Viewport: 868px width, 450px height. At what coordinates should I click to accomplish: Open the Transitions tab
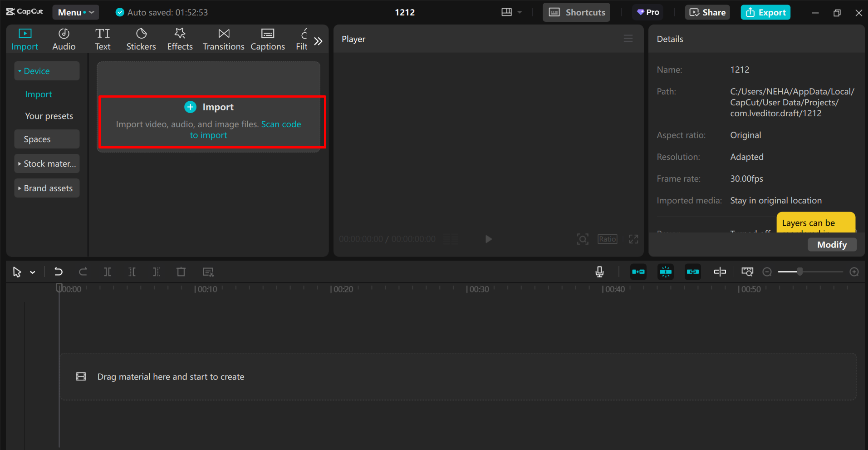tap(223, 40)
